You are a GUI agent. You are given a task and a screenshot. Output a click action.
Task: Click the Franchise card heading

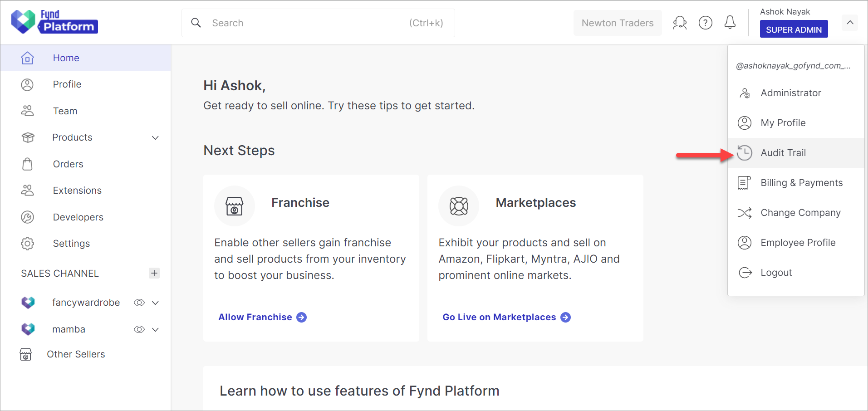coord(300,203)
